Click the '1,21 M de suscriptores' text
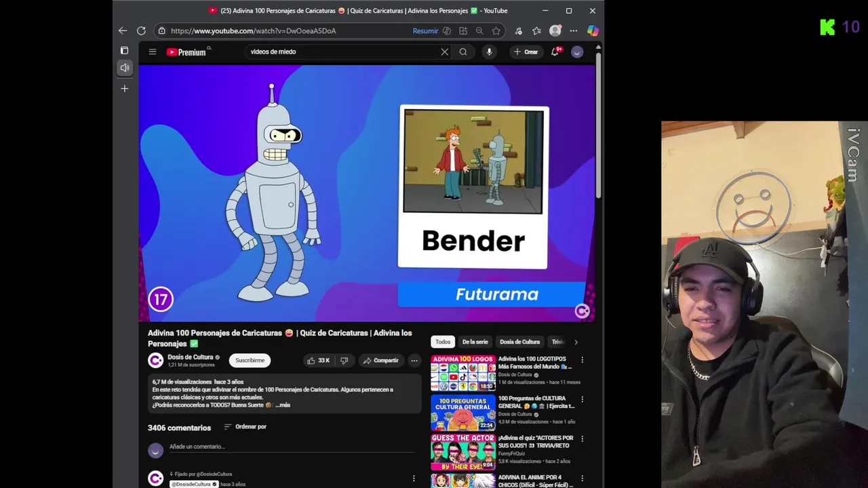The height and width of the screenshot is (488, 868). (191, 365)
